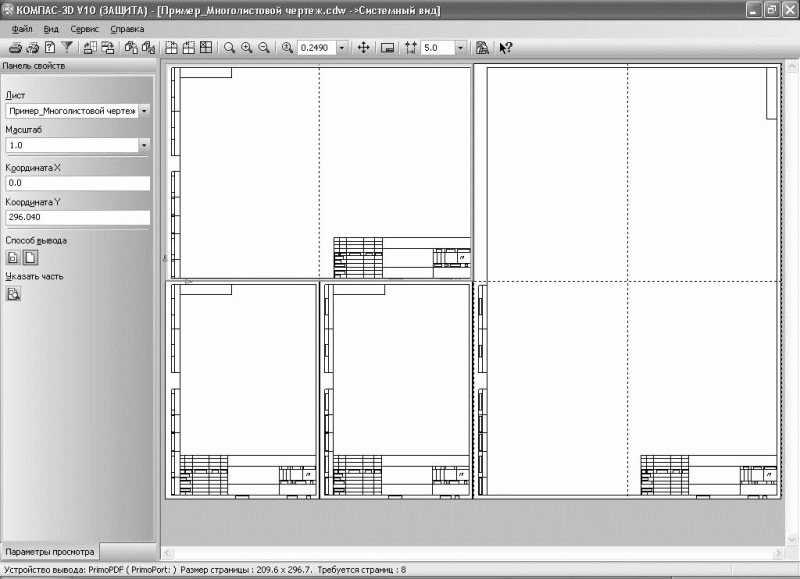Toggle the second Способ вывода page option
This screenshot has width=800, height=579.
(31, 258)
